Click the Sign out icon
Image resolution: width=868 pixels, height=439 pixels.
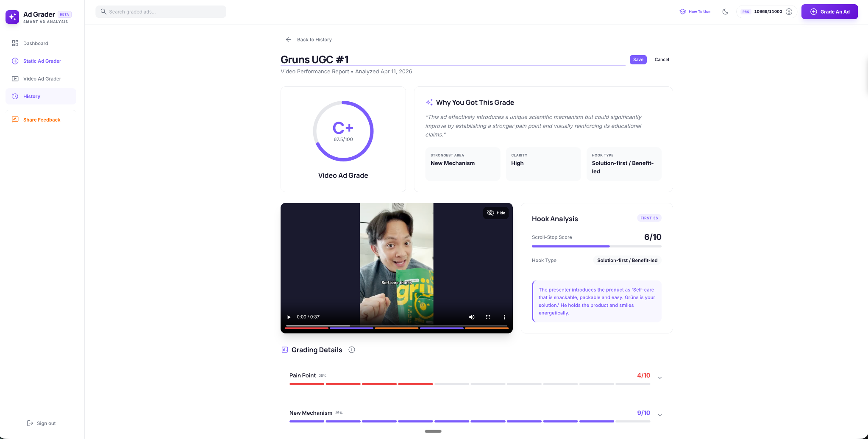click(30, 423)
